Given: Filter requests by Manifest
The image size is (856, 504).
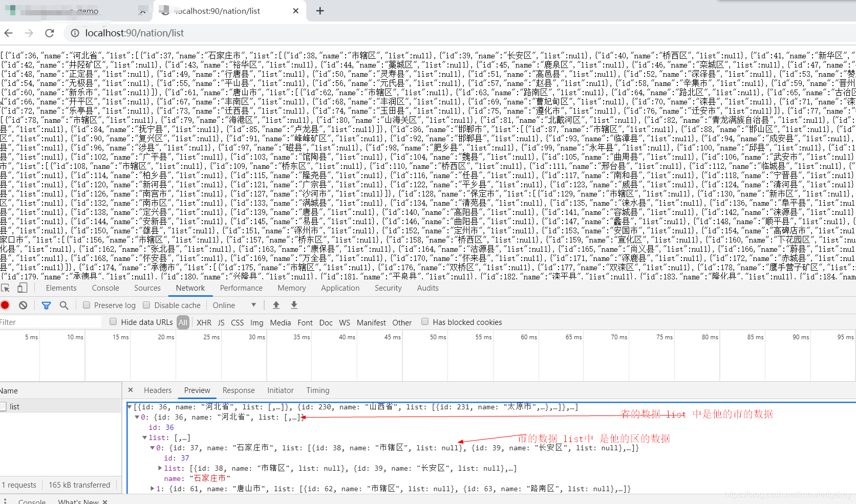Looking at the screenshot, I should (371, 322).
